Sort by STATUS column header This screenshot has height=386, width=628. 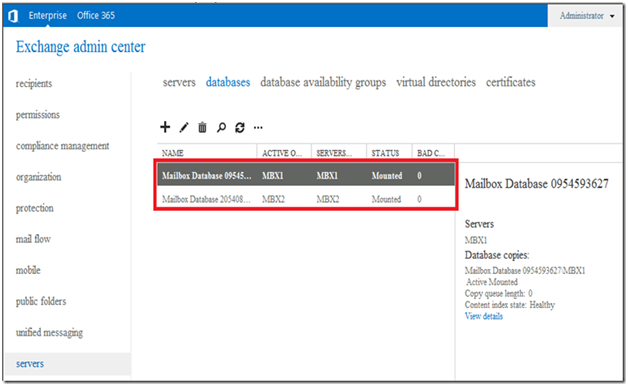click(x=385, y=153)
